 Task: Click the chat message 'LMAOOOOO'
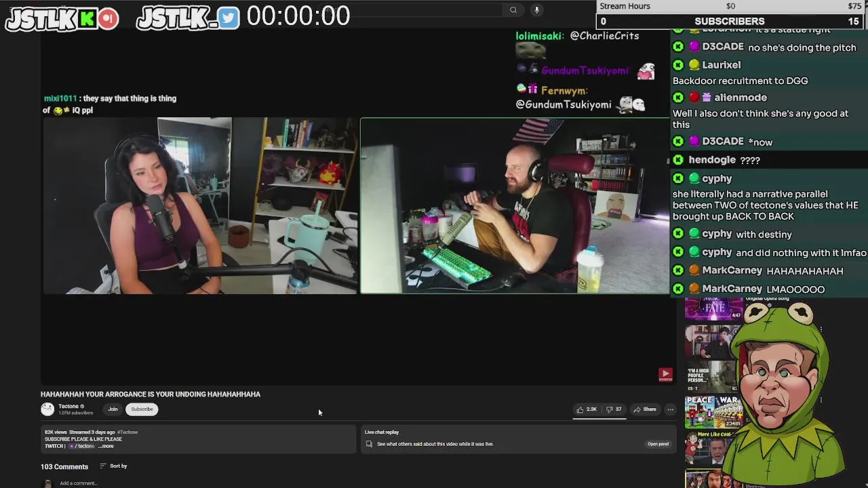795,289
